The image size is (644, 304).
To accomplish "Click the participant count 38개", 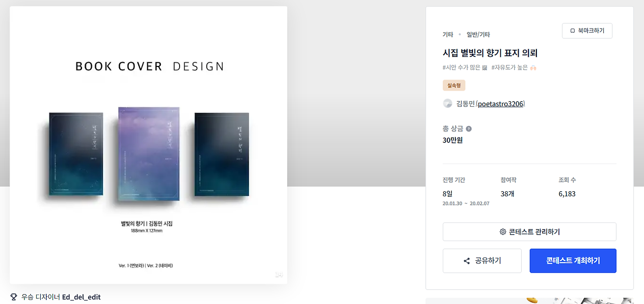I will point(508,194).
